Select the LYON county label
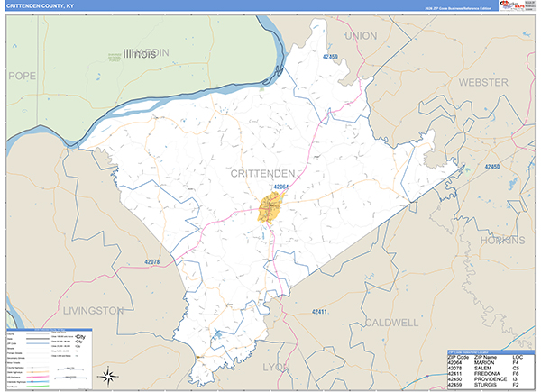541x392 pixels. coord(277,368)
